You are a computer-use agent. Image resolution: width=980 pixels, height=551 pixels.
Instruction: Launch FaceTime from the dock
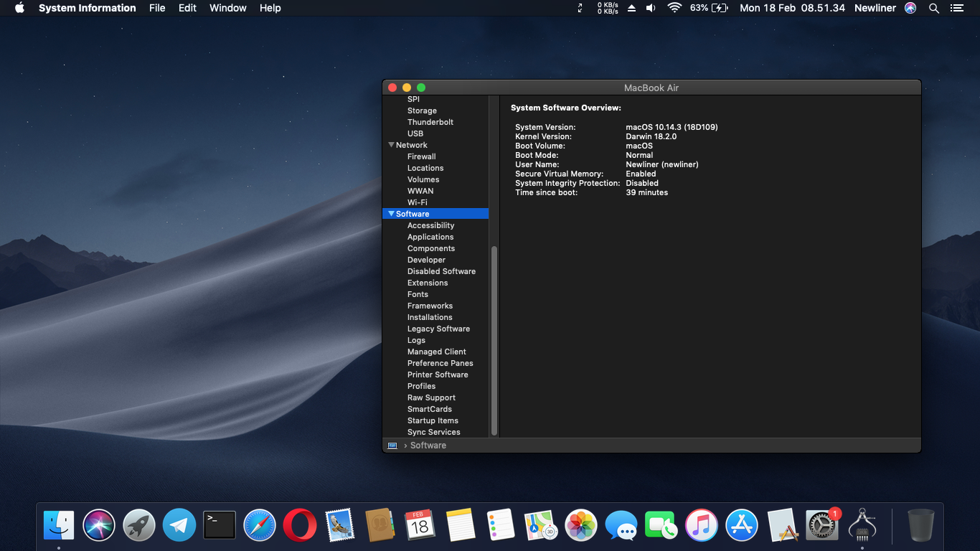[661, 525]
